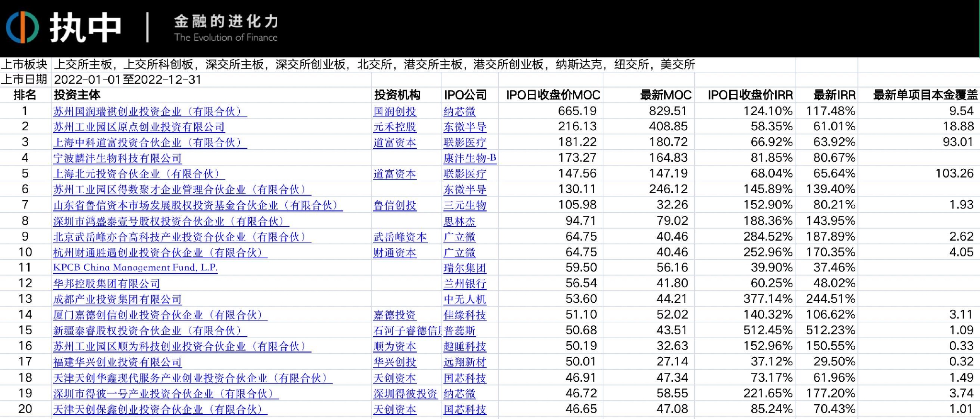Select the 上市日期 label cell

click(x=24, y=79)
